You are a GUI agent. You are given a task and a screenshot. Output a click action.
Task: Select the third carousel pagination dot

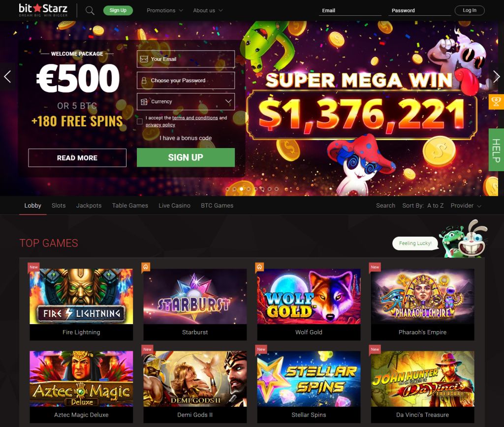coord(241,189)
